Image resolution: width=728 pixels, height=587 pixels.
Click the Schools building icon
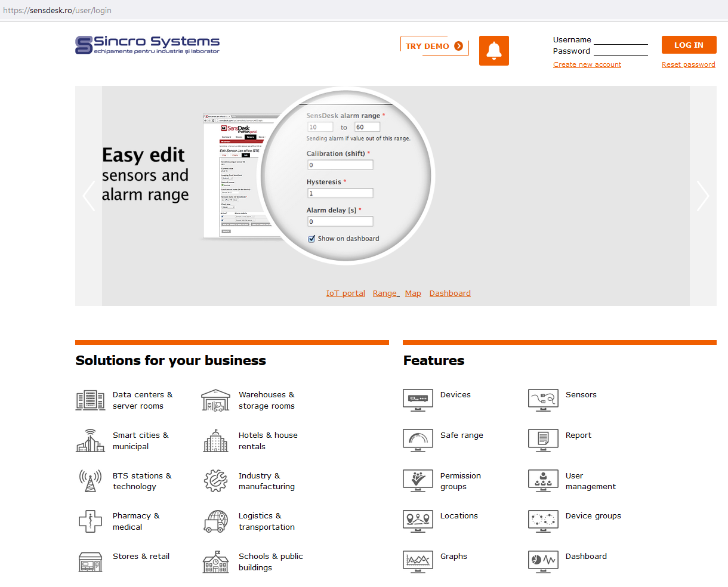pos(215,561)
